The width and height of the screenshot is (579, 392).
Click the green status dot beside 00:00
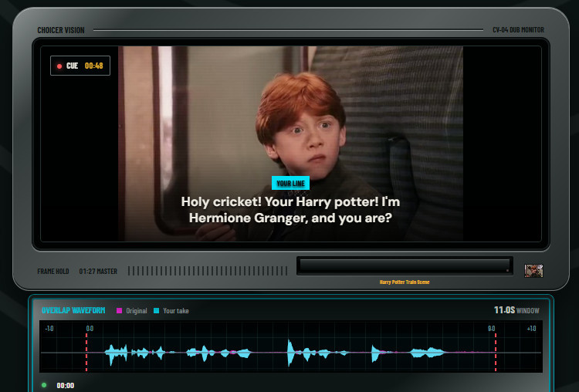point(44,385)
